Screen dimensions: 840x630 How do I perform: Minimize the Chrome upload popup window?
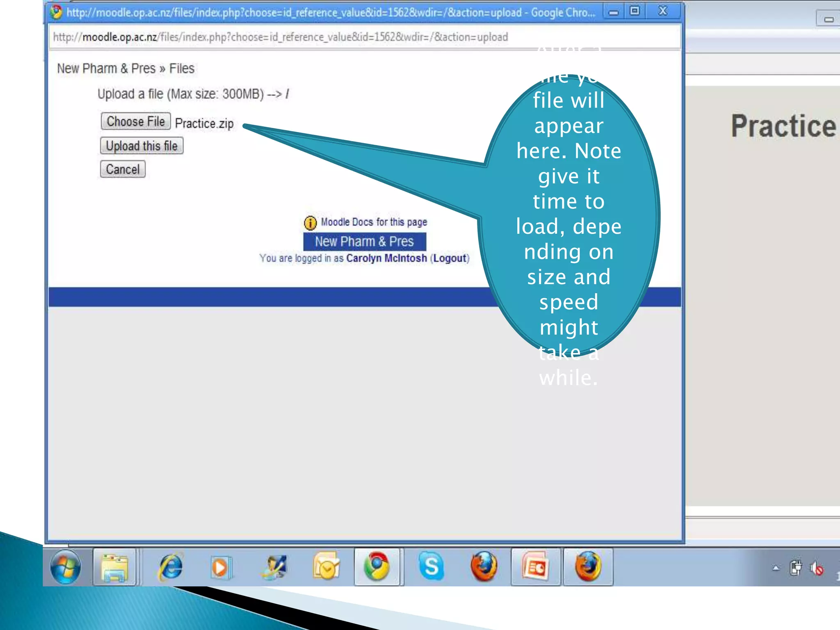tap(614, 12)
